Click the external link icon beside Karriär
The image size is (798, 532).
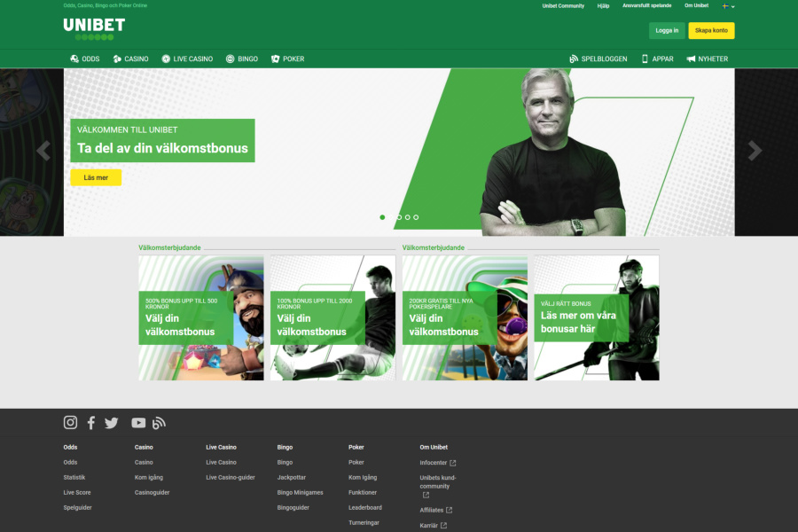(x=444, y=526)
